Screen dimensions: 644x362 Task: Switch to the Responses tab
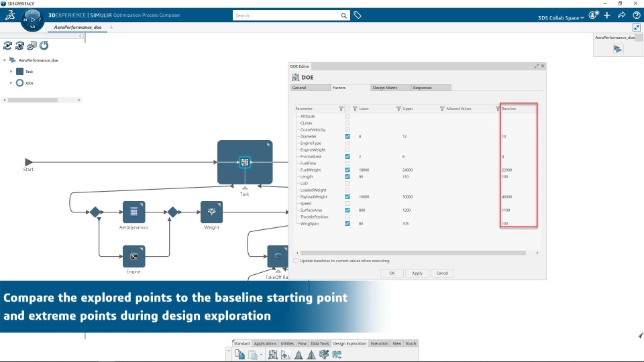[431, 88]
